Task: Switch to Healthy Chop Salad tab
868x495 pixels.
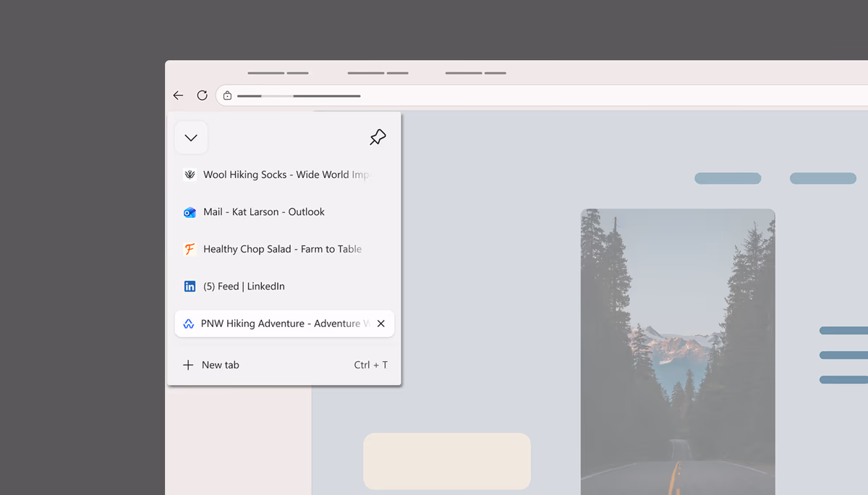Action: (284, 249)
